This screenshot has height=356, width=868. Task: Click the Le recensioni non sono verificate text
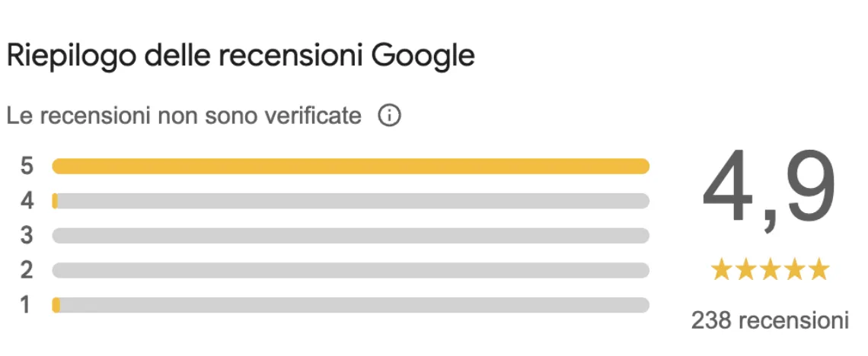pos(183,116)
